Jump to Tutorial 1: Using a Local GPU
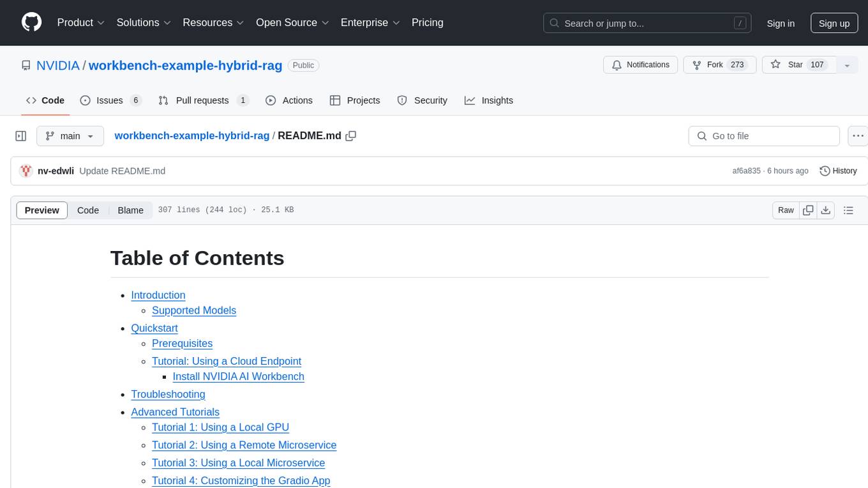This screenshot has height=488, width=868. pyautogui.click(x=221, y=427)
